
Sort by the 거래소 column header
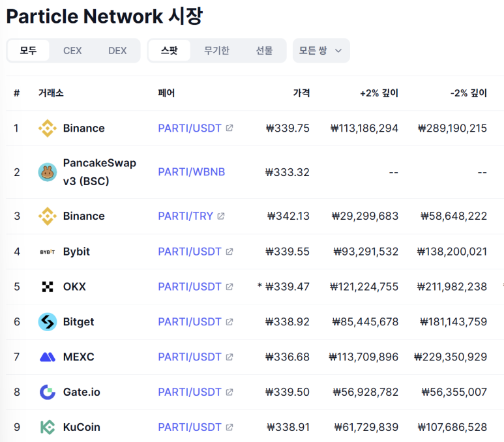51,93
